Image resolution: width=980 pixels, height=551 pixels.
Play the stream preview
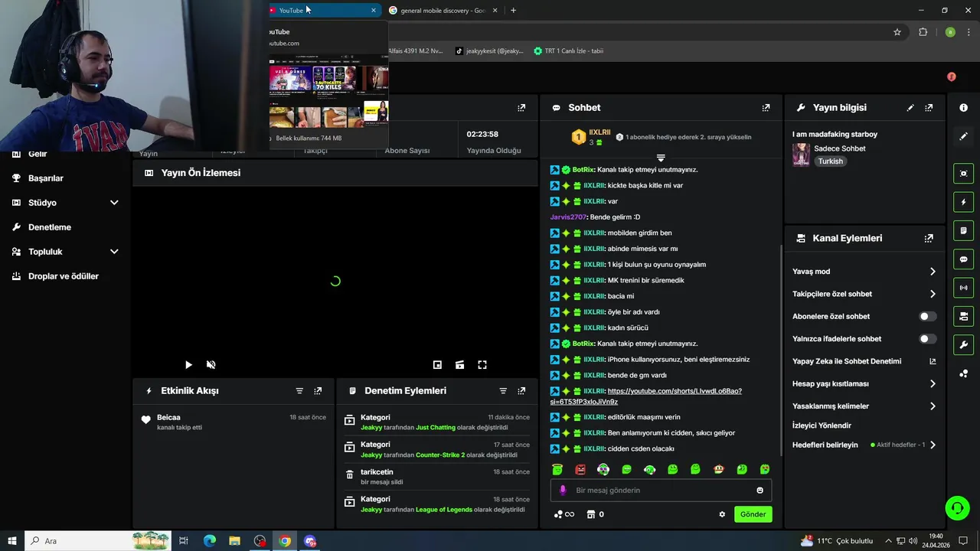pyautogui.click(x=188, y=365)
